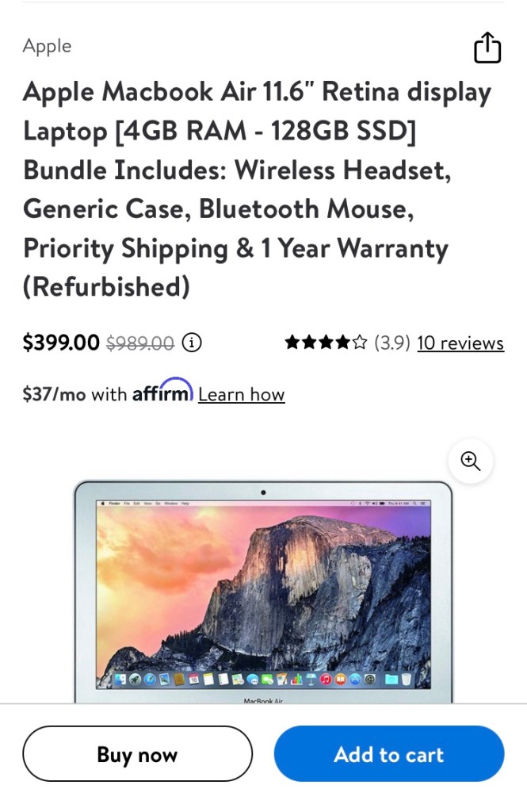
Task: Click the Finder icon in pictured dock
Action: tap(120, 680)
